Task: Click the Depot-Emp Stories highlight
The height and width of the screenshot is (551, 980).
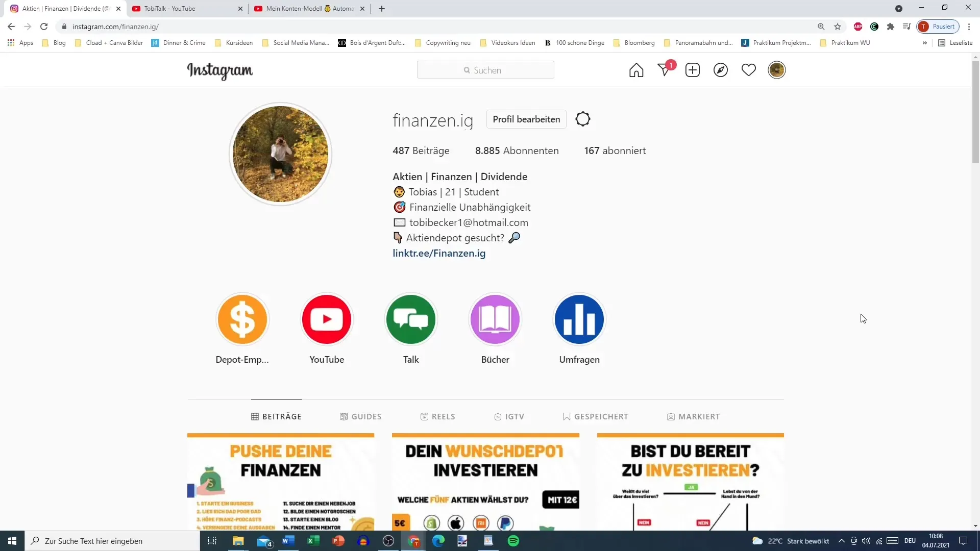Action: coord(242,319)
